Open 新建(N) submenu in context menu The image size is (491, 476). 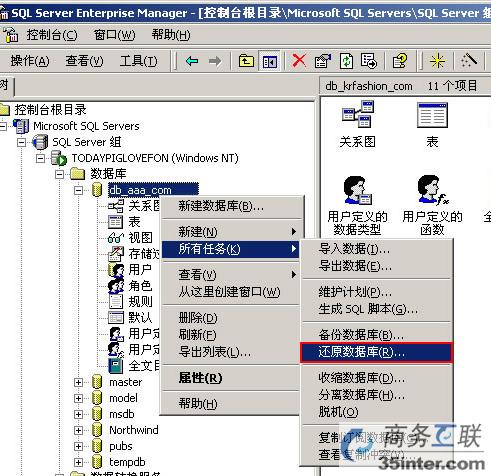[232, 232]
